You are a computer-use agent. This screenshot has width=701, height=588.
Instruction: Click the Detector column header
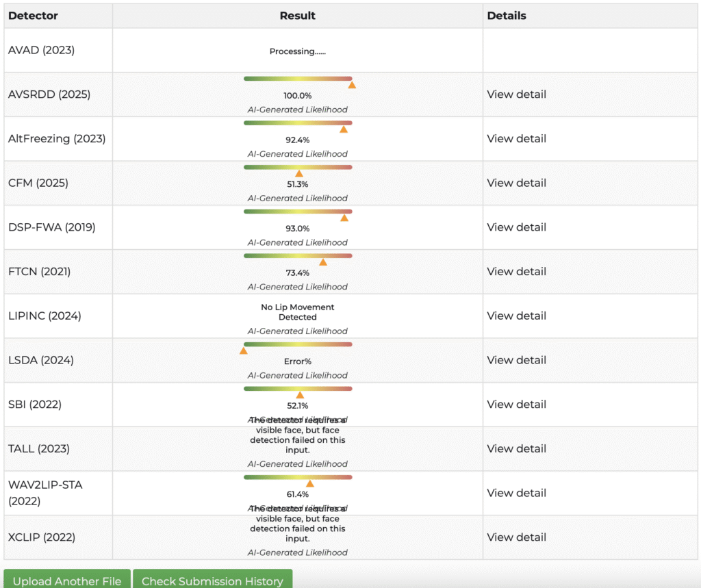33,16
